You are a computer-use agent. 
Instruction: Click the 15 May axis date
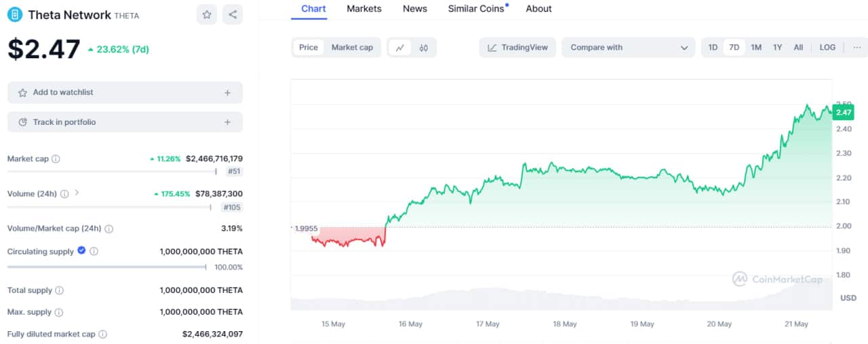(x=333, y=324)
